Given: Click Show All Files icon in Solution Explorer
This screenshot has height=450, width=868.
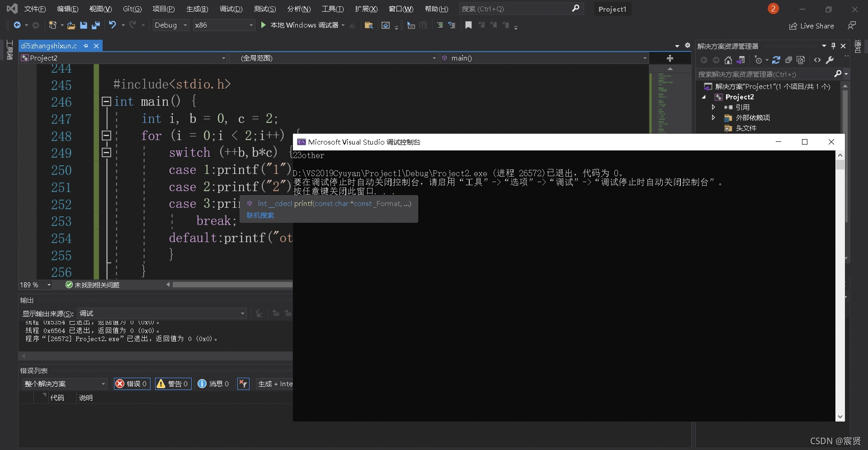Looking at the screenshot, I should coord(801,60).
